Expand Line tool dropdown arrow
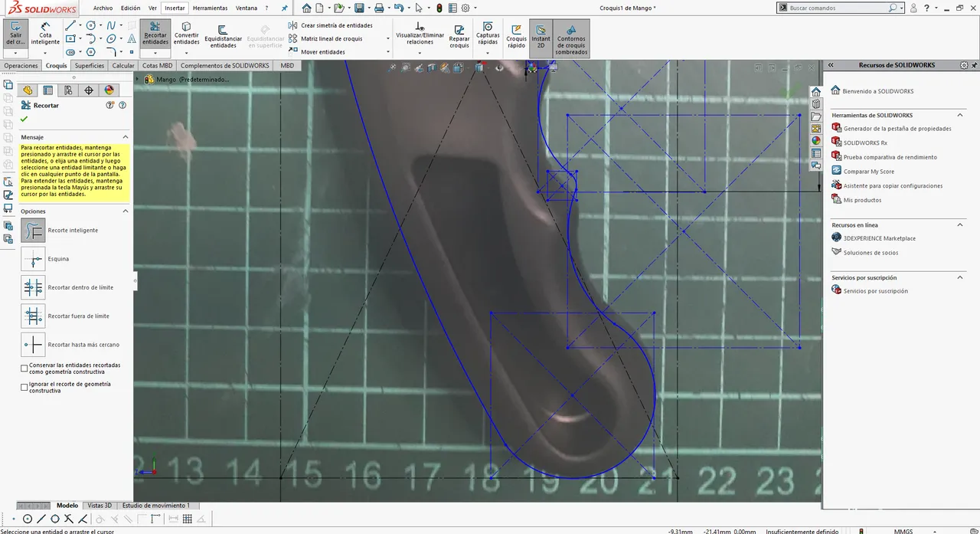Image resolution: width=980 pixels, height=534 pixels. pos(80,25)
